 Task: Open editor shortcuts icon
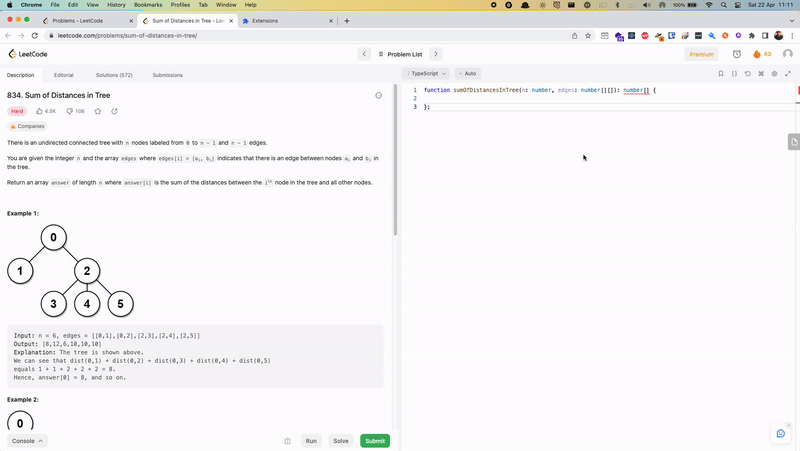tap(761, 73)
